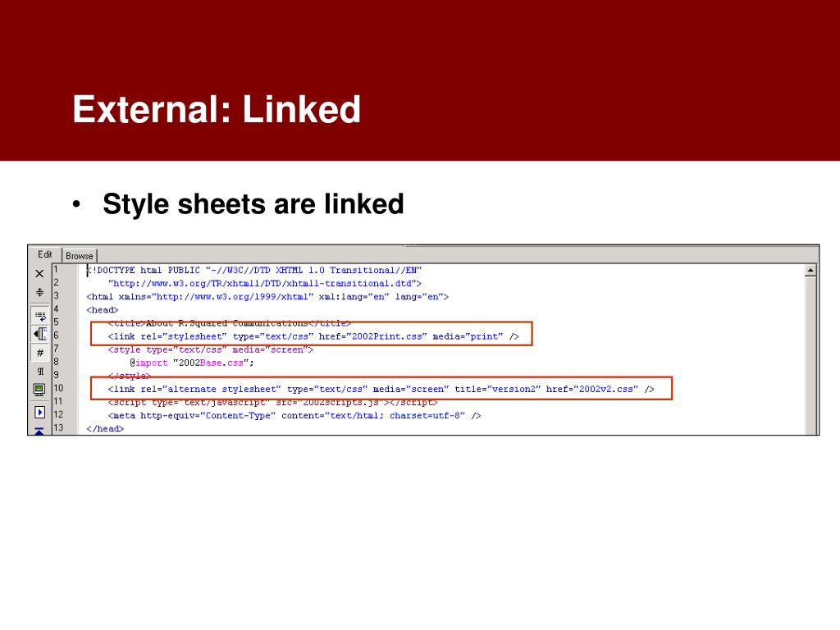Click line number 1 in gutter

click(x=55, y=269)
